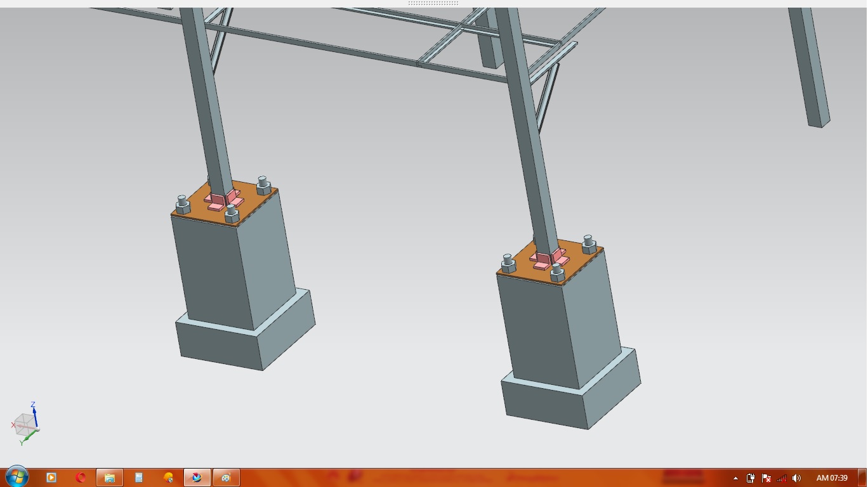The image size is (868, 487).
Task: Open Action Center flag tray icon
Action: tap(766, 478)
